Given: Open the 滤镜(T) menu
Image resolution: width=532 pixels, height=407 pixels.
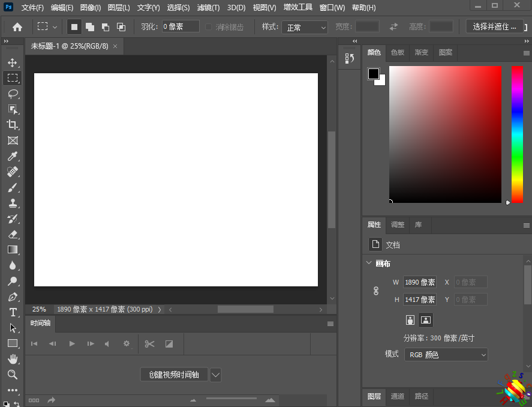Looking at the screenshot, I should click(x=208, y=7).
